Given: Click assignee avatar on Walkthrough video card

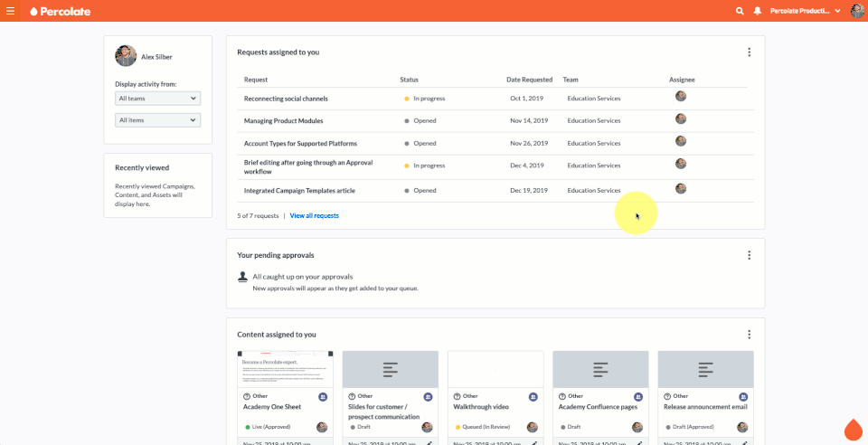Looking at the screenshot, I should coord(532,427).
